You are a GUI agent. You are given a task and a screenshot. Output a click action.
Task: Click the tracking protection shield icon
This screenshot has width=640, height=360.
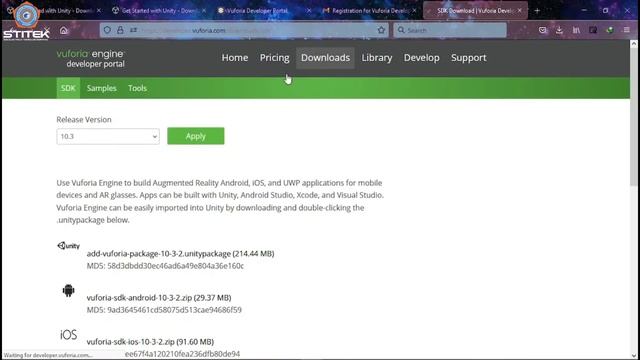point(107,30)
